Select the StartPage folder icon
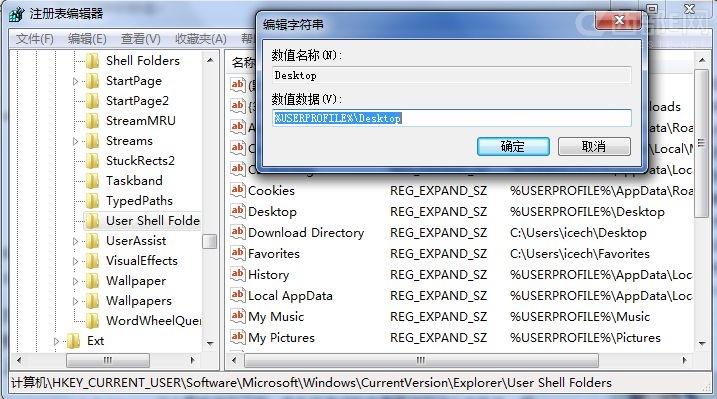 point(92,80)
